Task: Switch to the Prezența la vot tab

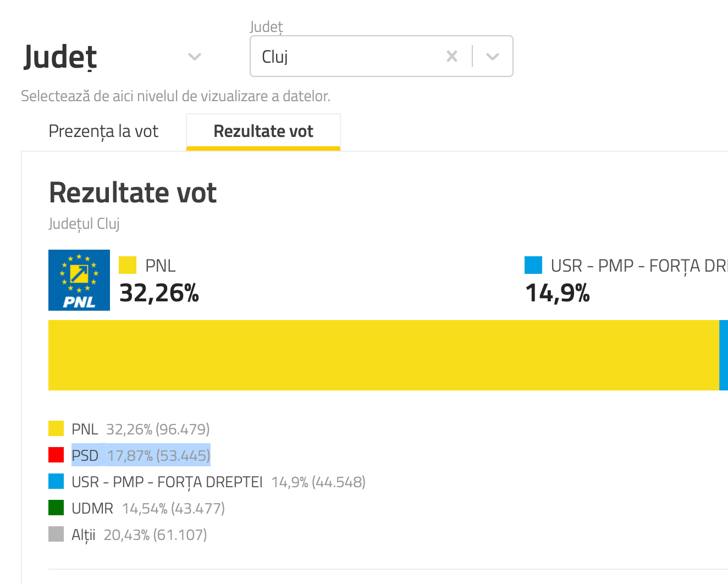Action: click(103, 131)
